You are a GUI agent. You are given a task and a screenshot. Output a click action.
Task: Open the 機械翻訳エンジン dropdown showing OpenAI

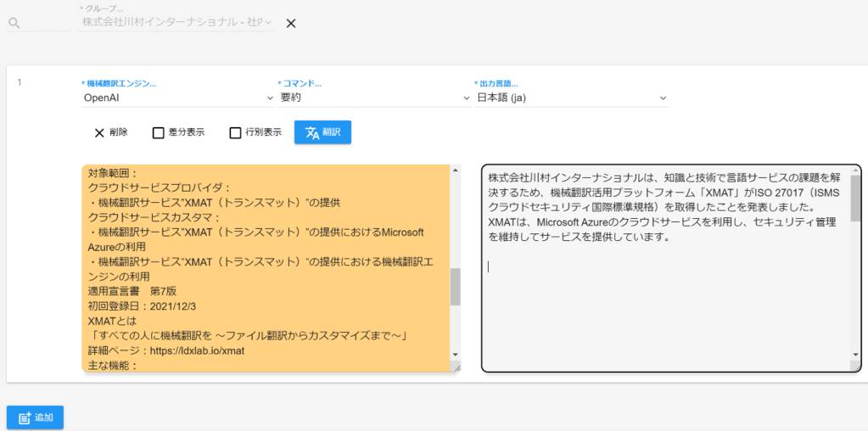click(177, 98)
